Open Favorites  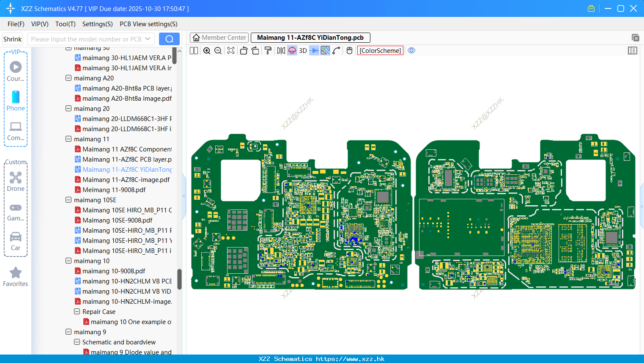pyautogui.click(x=16, y=277)
